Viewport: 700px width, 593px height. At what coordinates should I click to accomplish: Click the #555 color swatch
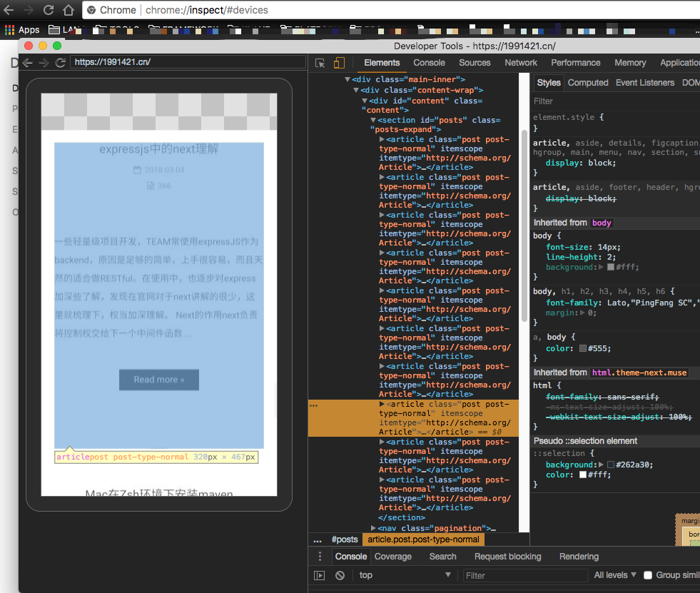[582, 348]
